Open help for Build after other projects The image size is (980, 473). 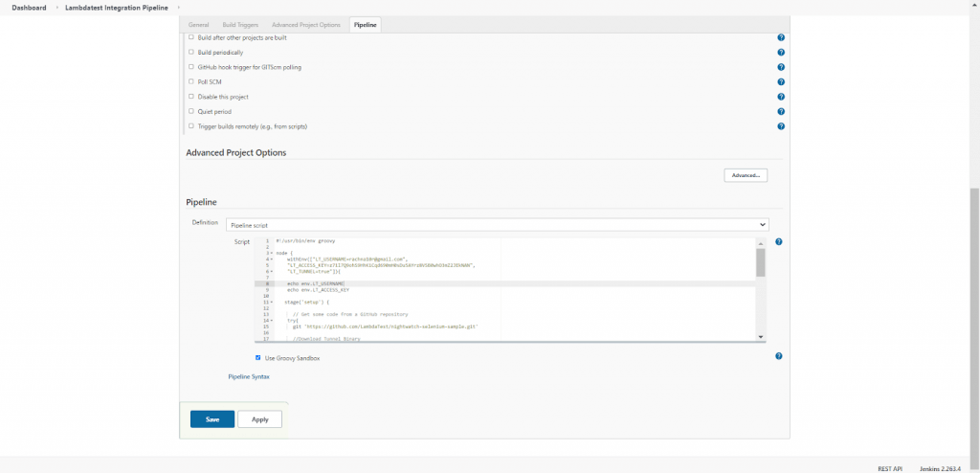click(x=781, y=37)
